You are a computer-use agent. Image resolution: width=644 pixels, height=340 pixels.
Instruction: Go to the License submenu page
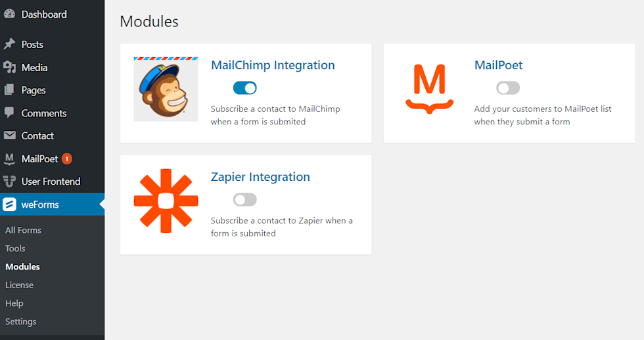click(19, 285)
